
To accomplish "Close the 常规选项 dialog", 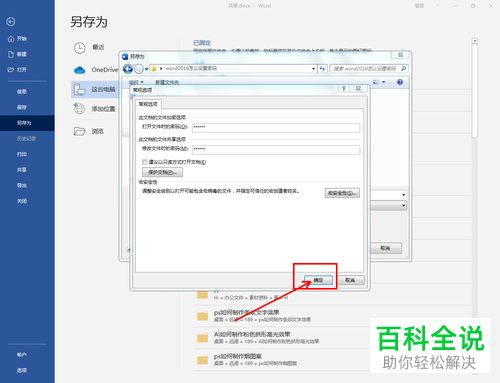I will 358,88.
